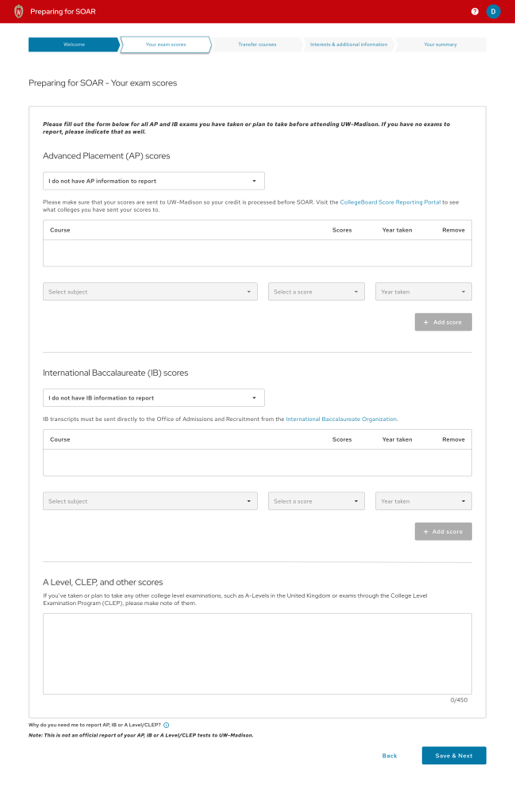Click Add score in the AP section
Screen dimensions: 515x812
click(443, 322)
